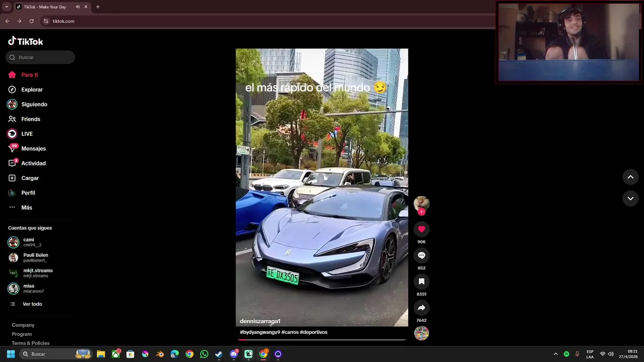Go to previous video with up chevron
The height and width of the screenshot is (362, 644).
click(x=630, y=177)
